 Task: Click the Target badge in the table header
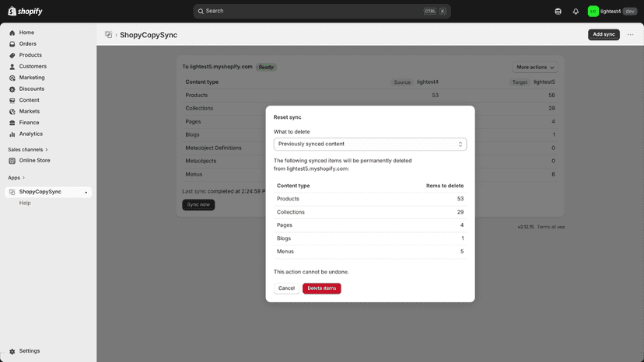(x=520, y=82)
